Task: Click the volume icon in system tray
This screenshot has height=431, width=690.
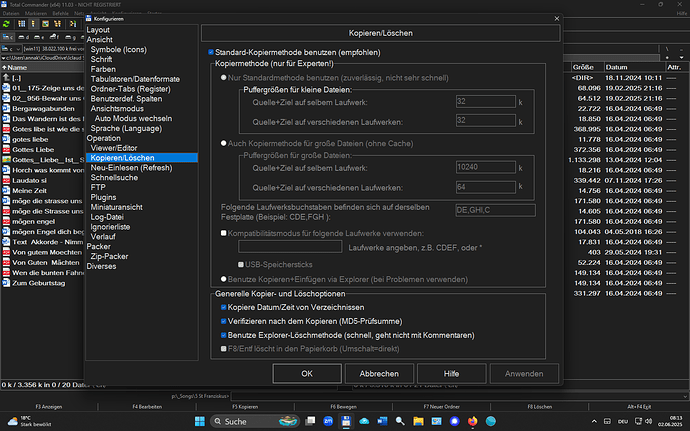Action: (648, 421)
